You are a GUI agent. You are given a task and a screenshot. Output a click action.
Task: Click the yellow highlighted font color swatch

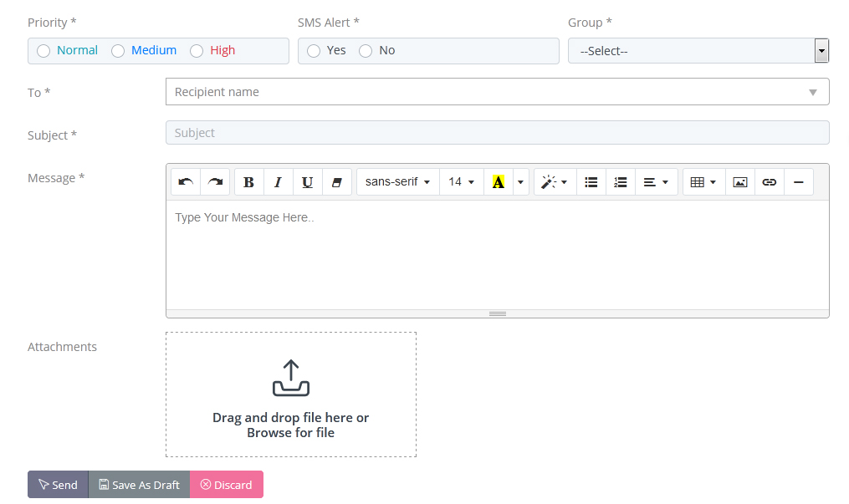coord(498,182)
